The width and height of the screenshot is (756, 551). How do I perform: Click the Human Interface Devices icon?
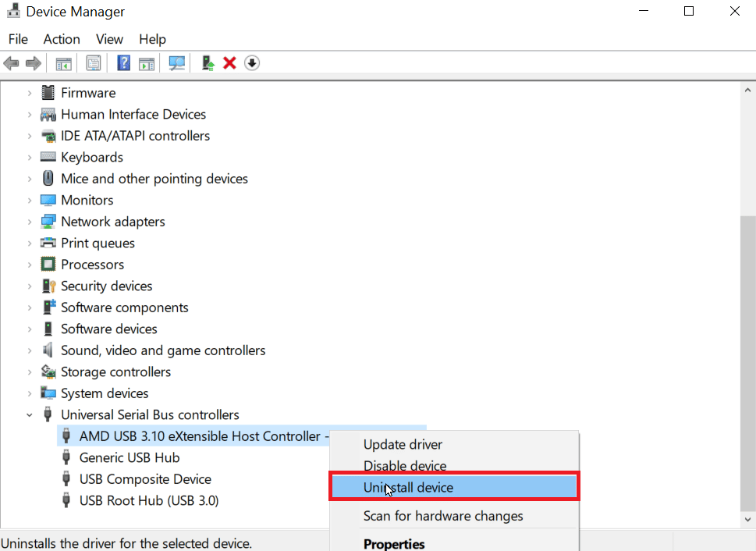48,115
